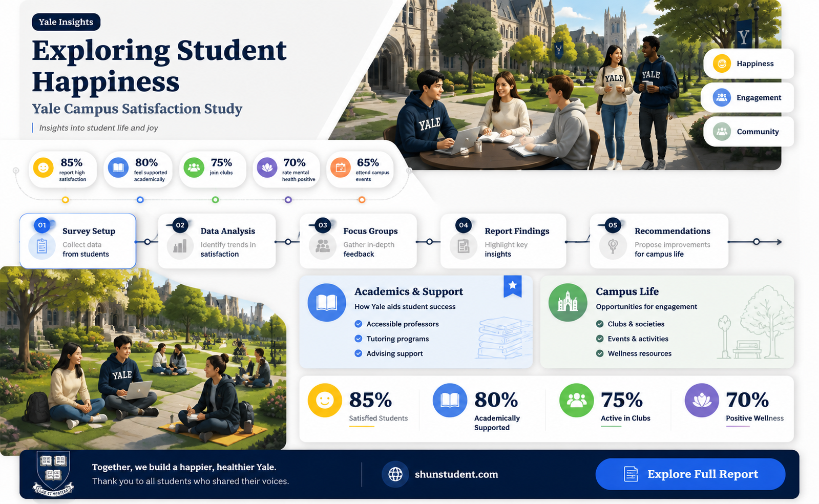Open step 03 Focus Groups card

click(x=358, y=241)
